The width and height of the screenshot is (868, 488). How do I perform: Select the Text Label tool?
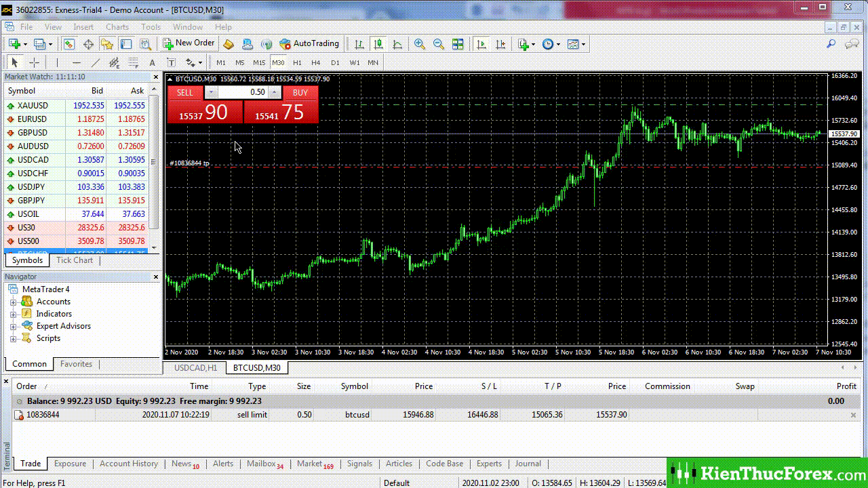click(x=171, y=62)
